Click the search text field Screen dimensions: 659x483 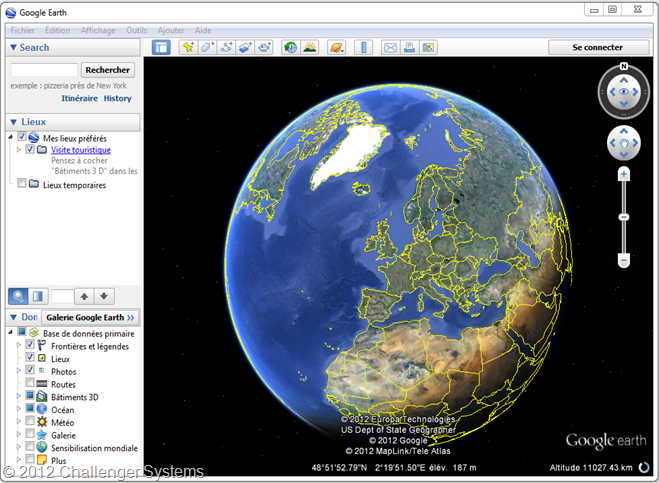(x=45, y=70)
